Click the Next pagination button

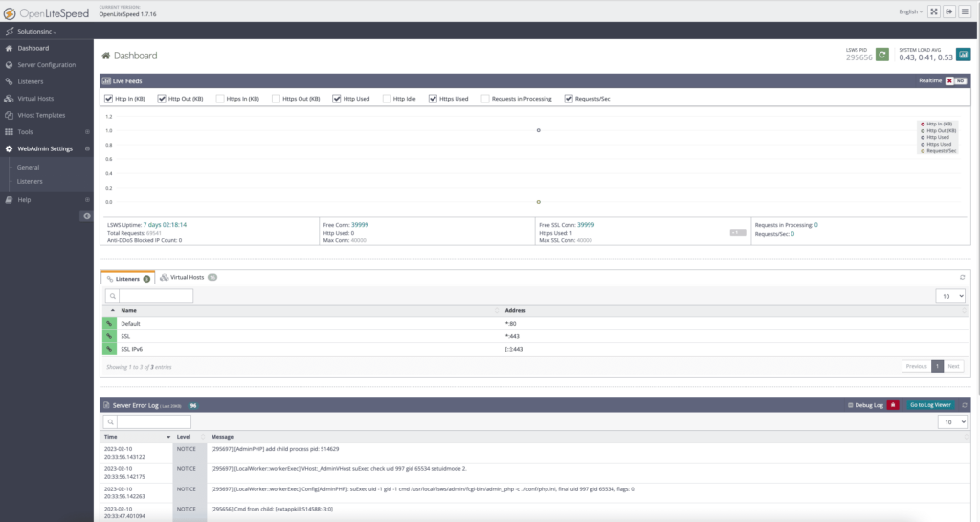953,366
